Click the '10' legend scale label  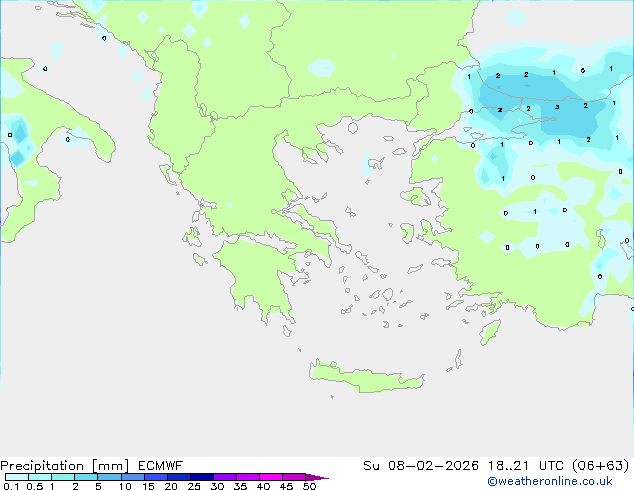125,486
